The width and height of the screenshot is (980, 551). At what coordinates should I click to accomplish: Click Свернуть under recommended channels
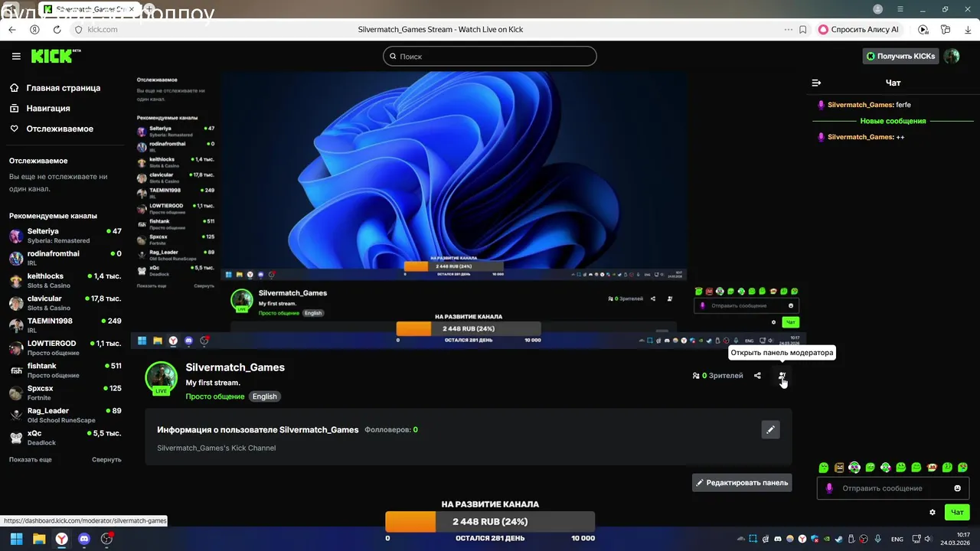point(106,459)
